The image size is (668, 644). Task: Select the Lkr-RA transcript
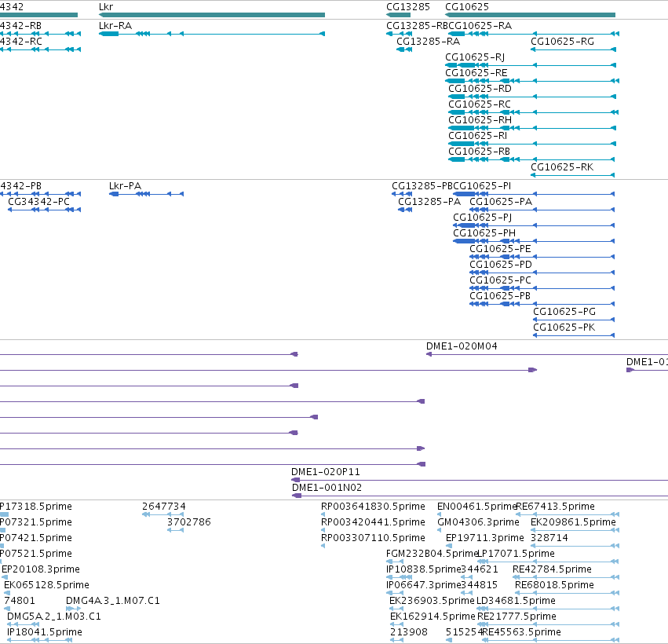coord(212,34)
